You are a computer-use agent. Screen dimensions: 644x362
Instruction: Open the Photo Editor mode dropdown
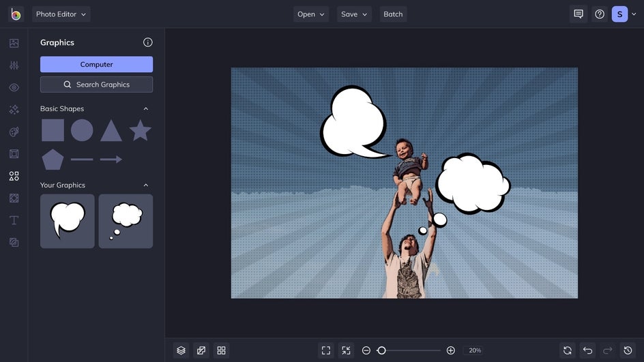61,14
